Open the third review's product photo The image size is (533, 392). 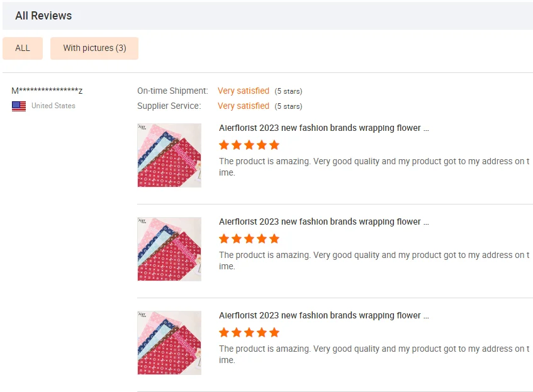point(169,343)
